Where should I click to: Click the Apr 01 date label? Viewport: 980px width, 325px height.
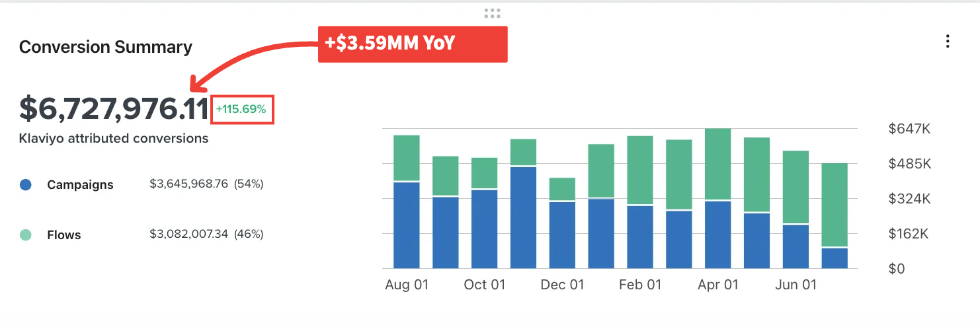click(x=718, y=285)
